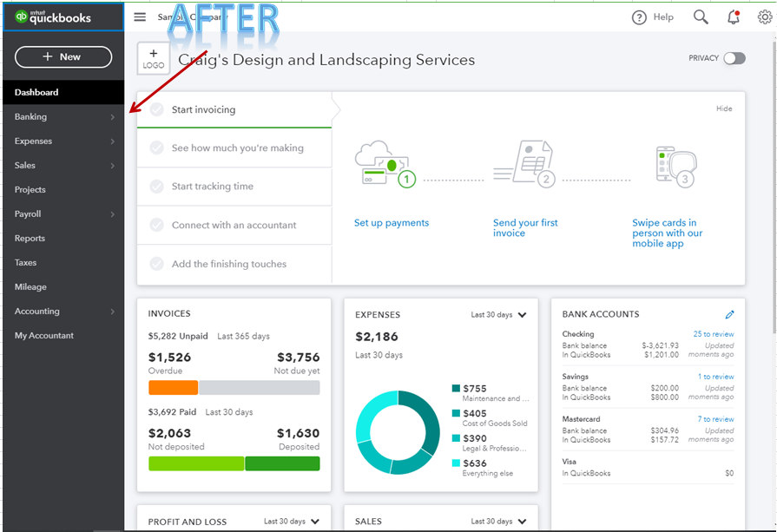Edit bank accounts with pencil icon
The width and height of the screenshot is (777, 532).
pyautogui.click(x=729, y=314)
